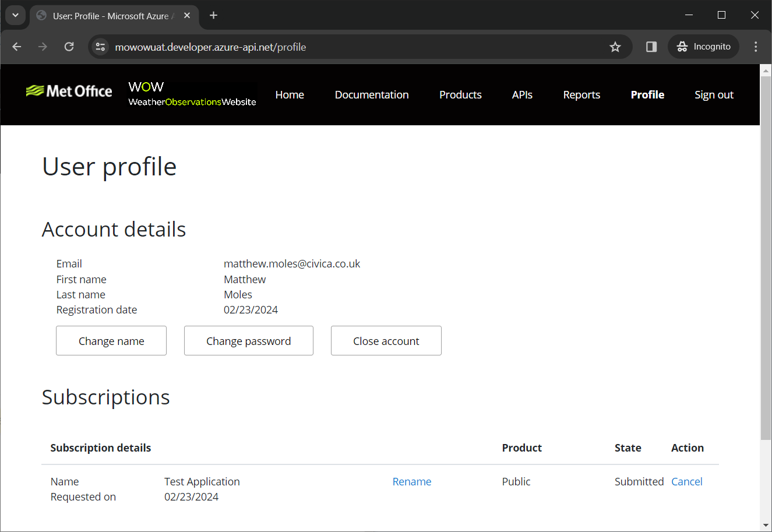
Task: Navigate to APIs in the header
Action: click(x=522, y=94)
